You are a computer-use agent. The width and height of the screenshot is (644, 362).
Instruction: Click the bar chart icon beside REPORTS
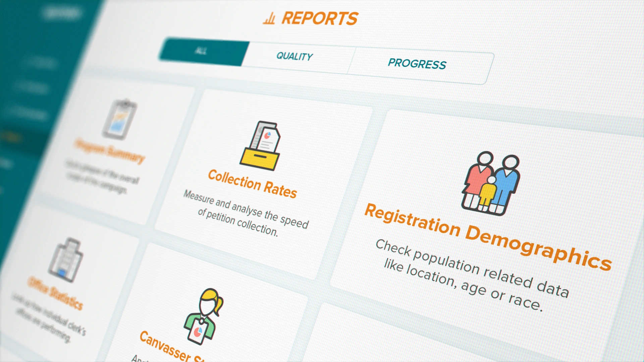269,19
